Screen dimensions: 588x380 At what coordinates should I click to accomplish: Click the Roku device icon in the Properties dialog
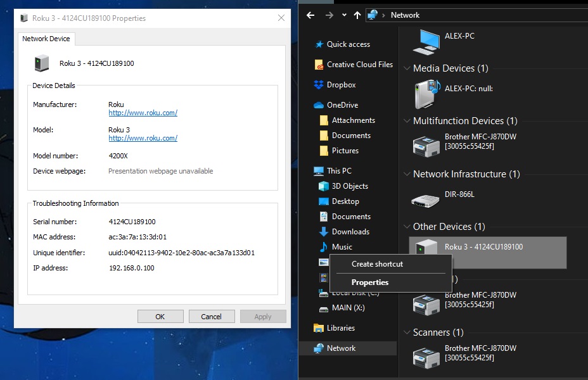[42, 63]
